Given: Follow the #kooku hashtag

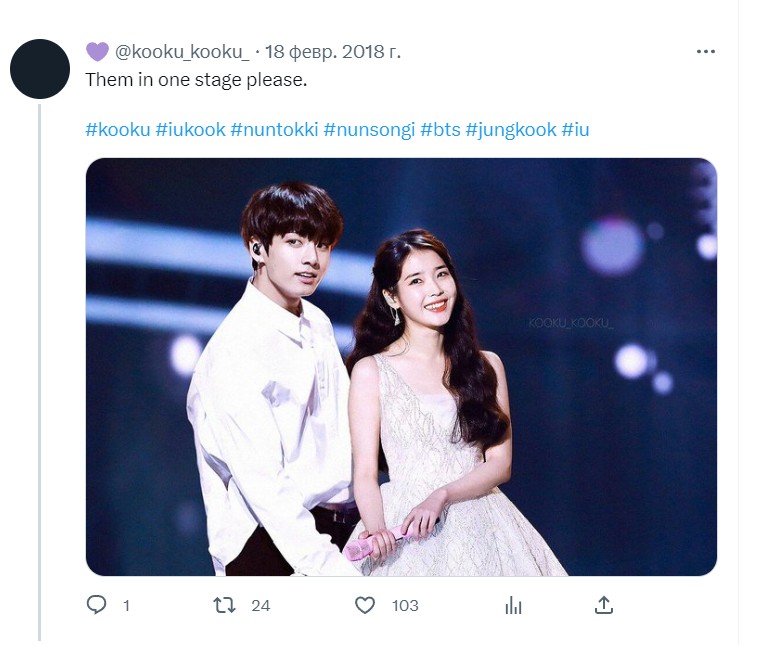Looking at the screenshot, I should pyautogui.click(x=118, y=129).
